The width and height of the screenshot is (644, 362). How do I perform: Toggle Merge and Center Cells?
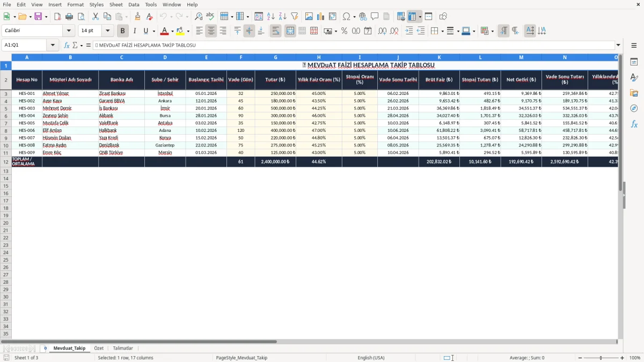(290, 31)
